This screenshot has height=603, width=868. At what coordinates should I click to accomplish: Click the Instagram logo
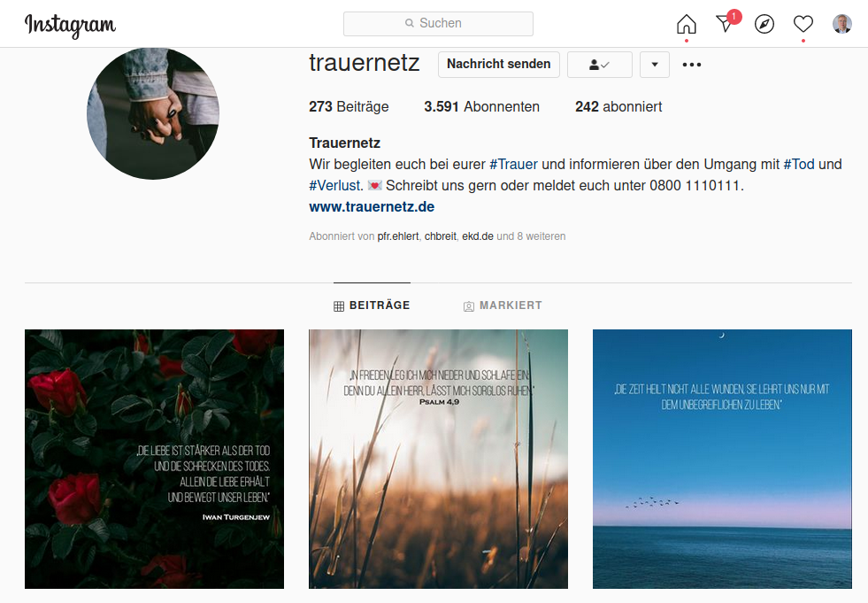click(x=70, y=25)
